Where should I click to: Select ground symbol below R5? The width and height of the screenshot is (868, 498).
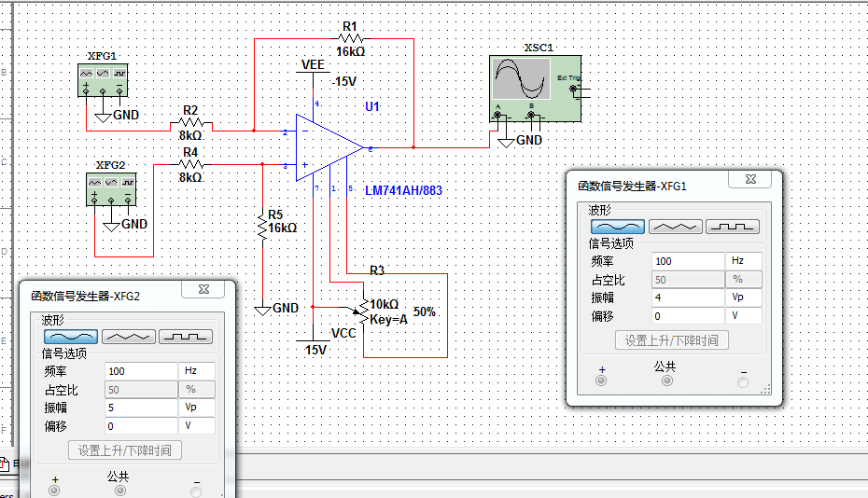pos(262,310)
